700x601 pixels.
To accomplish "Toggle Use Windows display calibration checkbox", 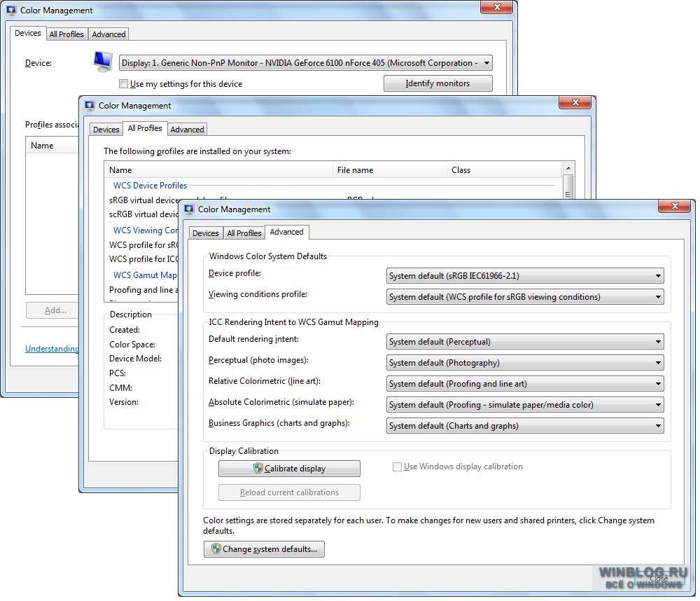I will click(397, 467).
